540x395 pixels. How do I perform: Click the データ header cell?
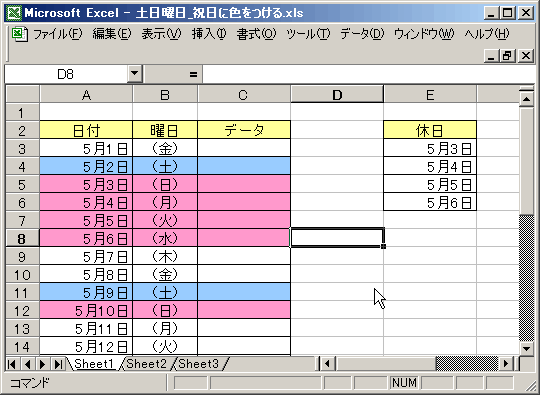(x=244, y=130)
